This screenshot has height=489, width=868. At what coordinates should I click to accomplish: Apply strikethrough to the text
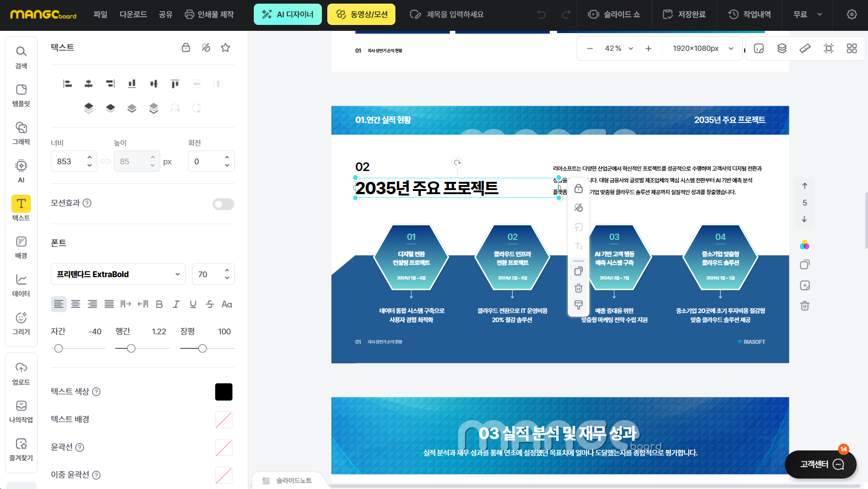(210, 304)
